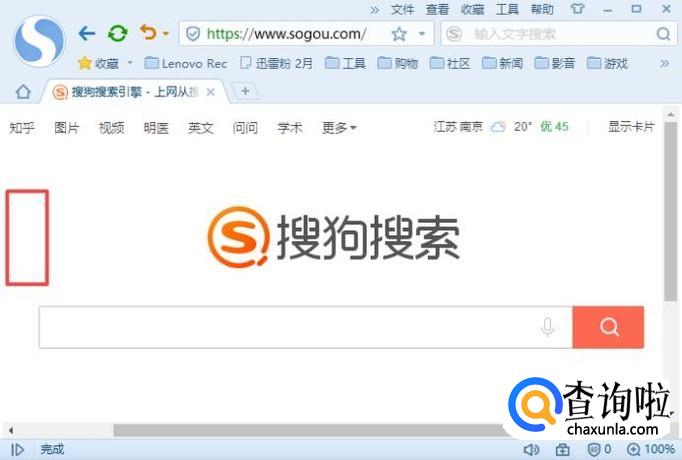Open the skin shirt icon
This screenshot has width=682, height=460.
[x=577, y=9]
